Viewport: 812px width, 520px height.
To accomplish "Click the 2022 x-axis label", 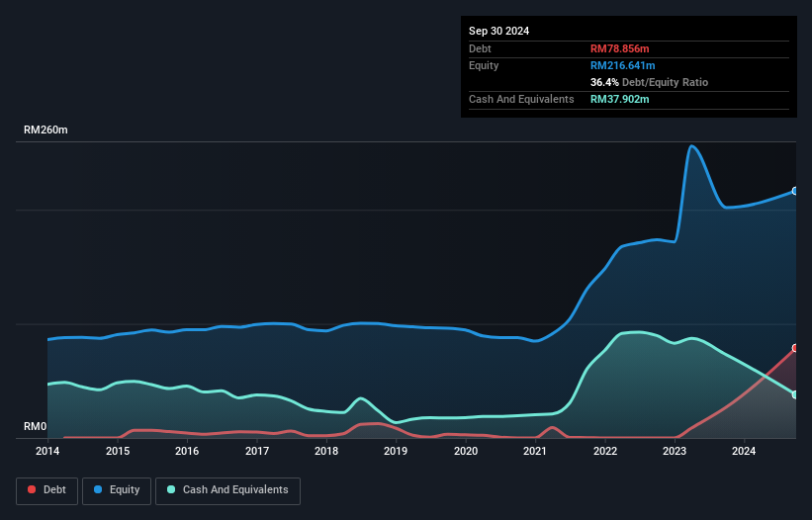I will [605, 451].
